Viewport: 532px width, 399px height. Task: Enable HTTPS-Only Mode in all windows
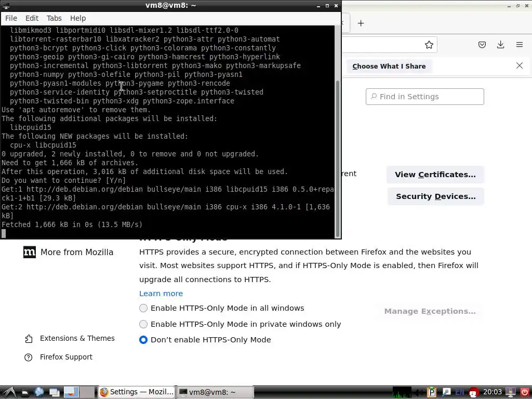(x=143, y=308)
